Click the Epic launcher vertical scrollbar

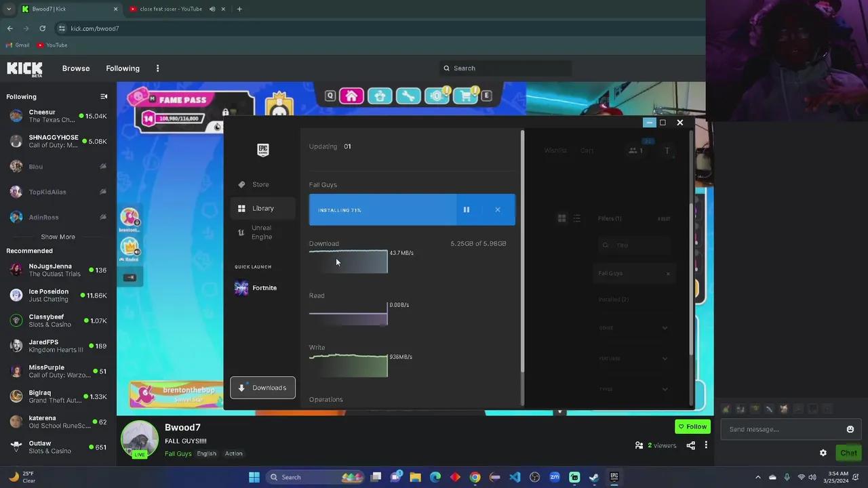click(522, 251)
